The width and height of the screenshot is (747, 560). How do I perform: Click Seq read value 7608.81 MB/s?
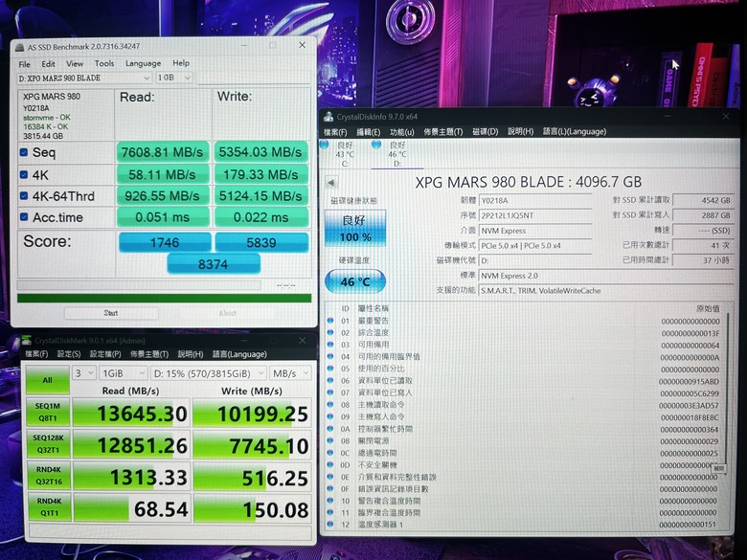(x=162, y=152)
